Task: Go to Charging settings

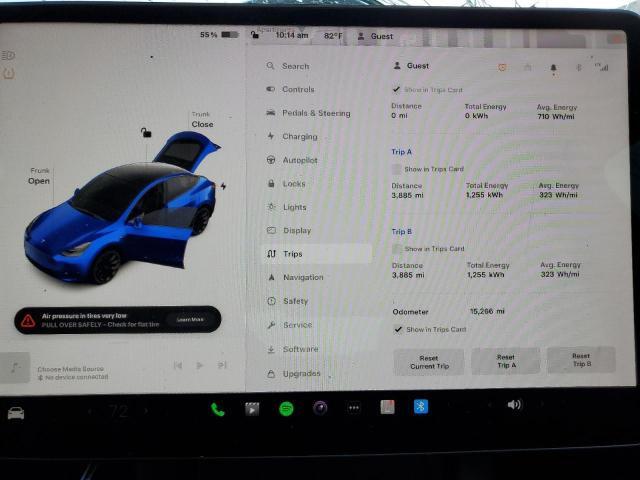Action: pyautogui.click(x=292, y=136)
